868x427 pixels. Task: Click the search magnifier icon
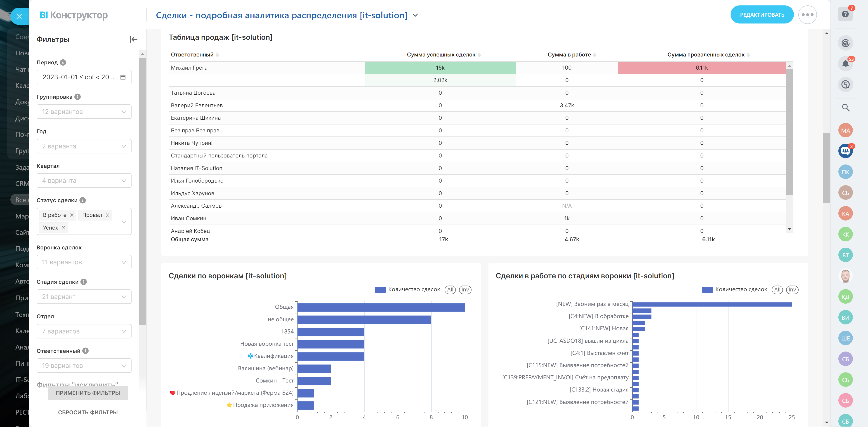[845, 108]
